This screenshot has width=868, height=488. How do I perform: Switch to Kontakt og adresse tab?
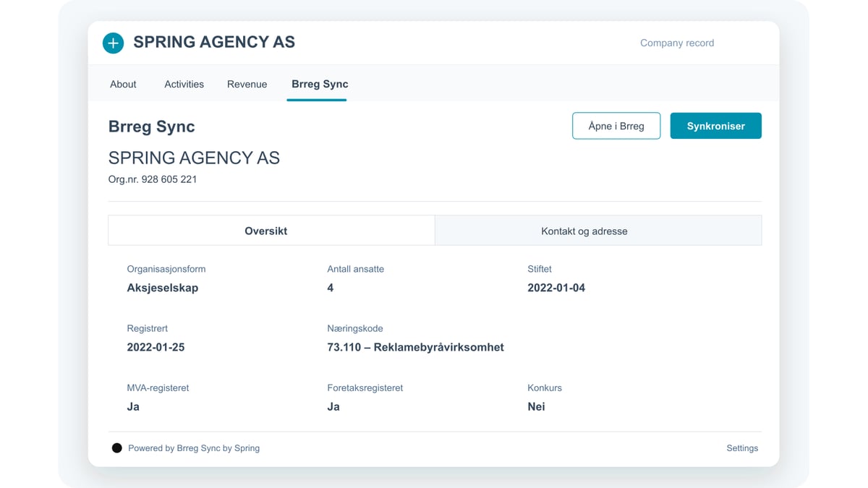click(x=598, y=231)
